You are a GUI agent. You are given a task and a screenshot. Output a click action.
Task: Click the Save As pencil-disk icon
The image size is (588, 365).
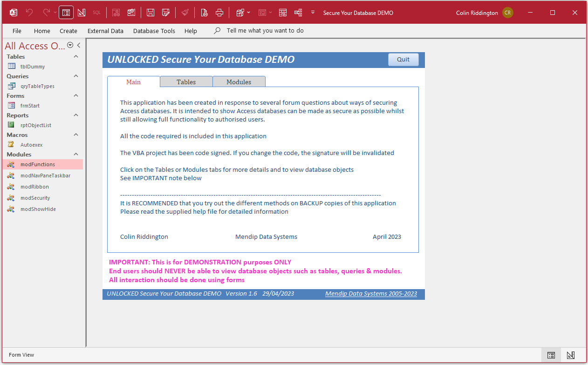pos(165,13)
